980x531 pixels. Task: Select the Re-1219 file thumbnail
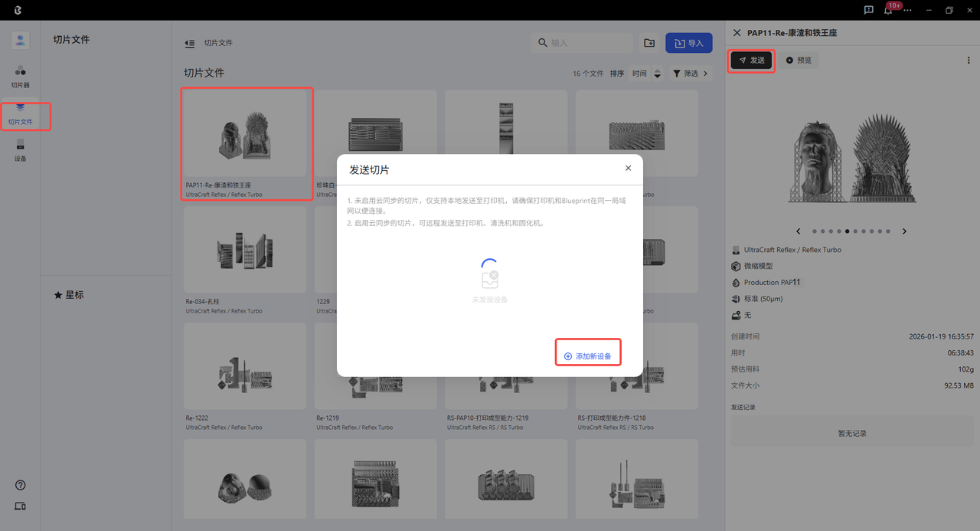pyautogui.click(x=375, y=366)
